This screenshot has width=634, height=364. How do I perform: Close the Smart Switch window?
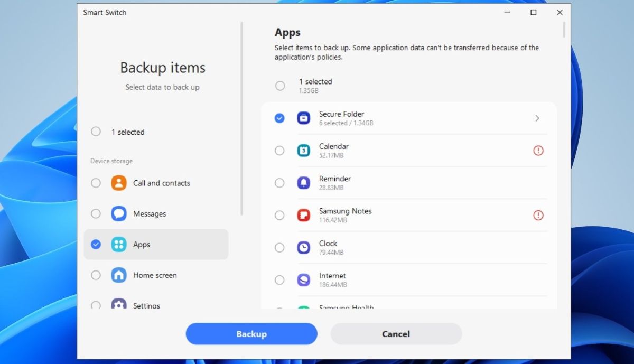560,12
